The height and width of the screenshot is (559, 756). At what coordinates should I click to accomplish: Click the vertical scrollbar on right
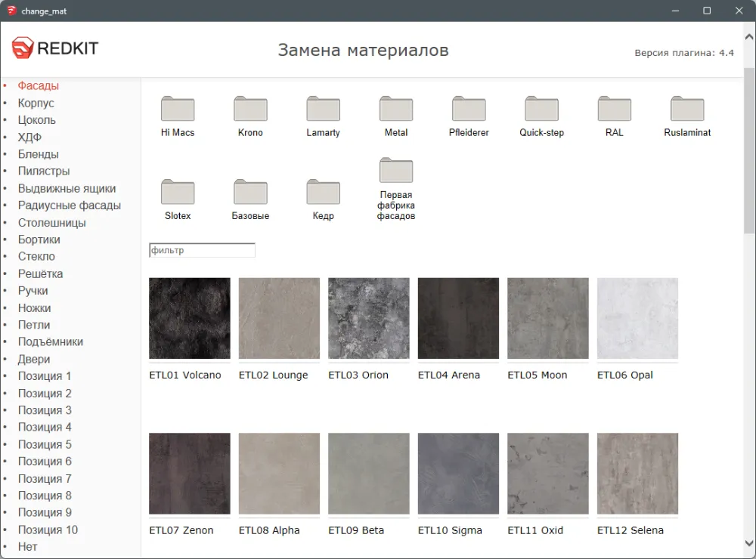coord(749,151)
